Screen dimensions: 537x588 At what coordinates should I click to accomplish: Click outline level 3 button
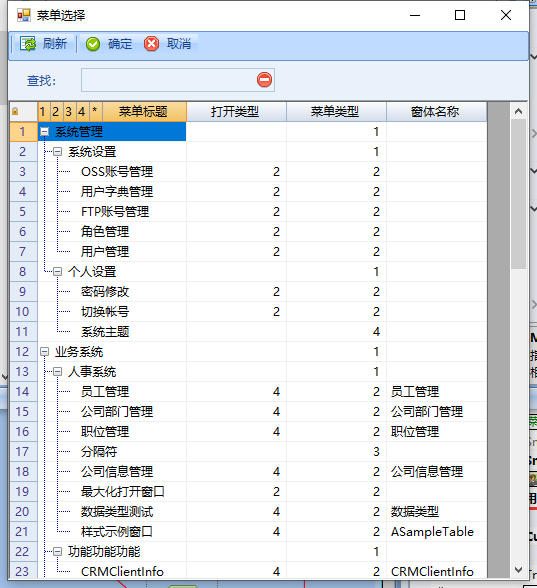click(69, 111)
